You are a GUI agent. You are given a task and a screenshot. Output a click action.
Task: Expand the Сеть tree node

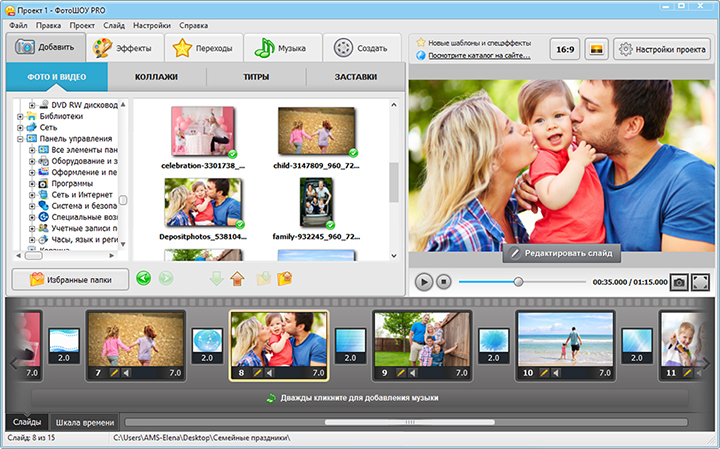[20, 128]
